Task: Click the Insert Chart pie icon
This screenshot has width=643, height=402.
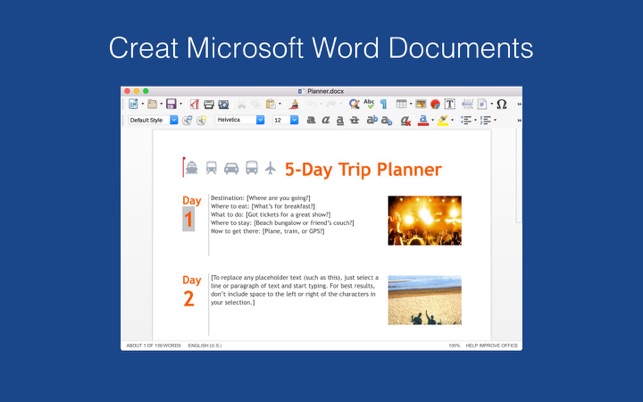Action: tap(435, 104)
